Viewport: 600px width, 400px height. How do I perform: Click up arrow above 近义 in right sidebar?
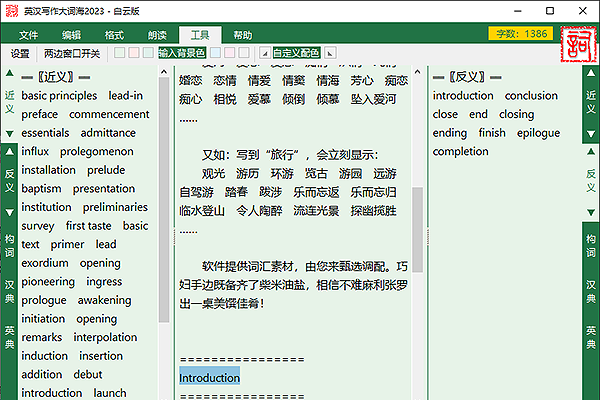click(x=591, y=73)
